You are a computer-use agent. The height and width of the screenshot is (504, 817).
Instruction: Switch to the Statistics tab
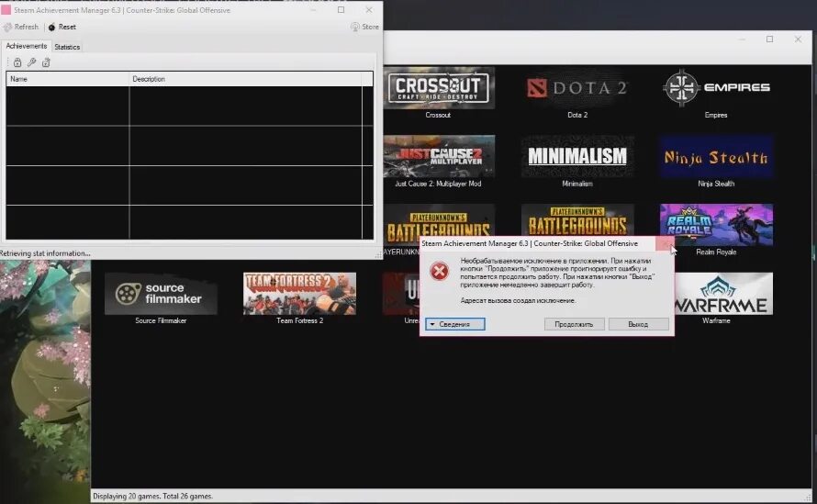(67, 47)
